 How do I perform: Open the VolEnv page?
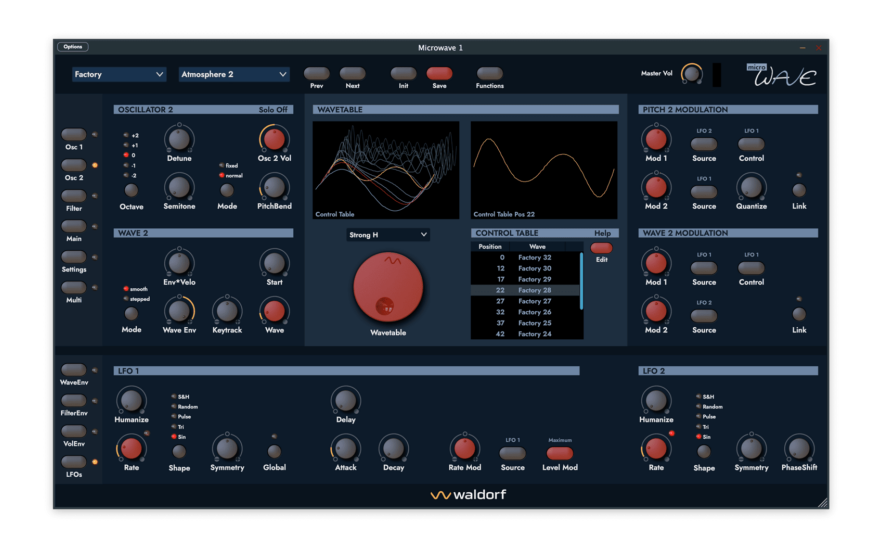point(74,431)
